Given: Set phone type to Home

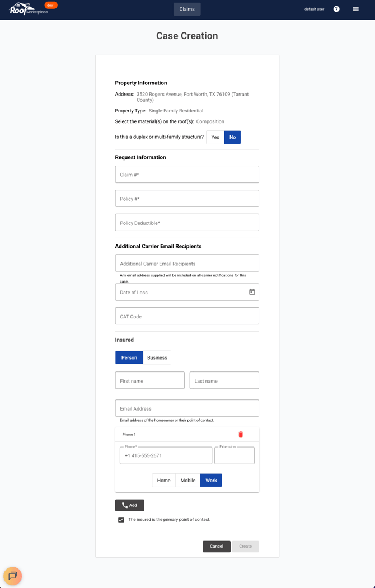Looking at the screenshot, I should coord(163,480).
